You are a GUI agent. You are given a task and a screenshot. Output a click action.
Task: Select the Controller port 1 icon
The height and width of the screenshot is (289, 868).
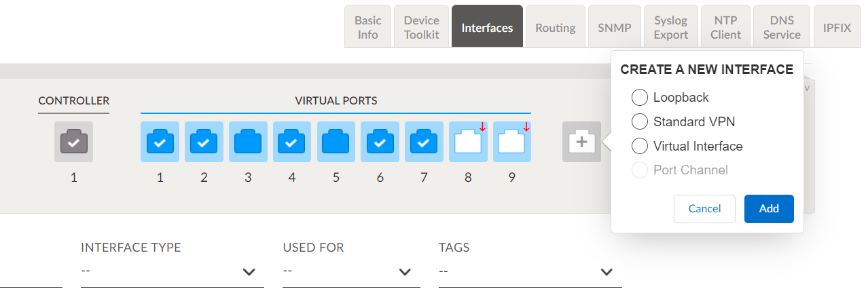point(73,142)
